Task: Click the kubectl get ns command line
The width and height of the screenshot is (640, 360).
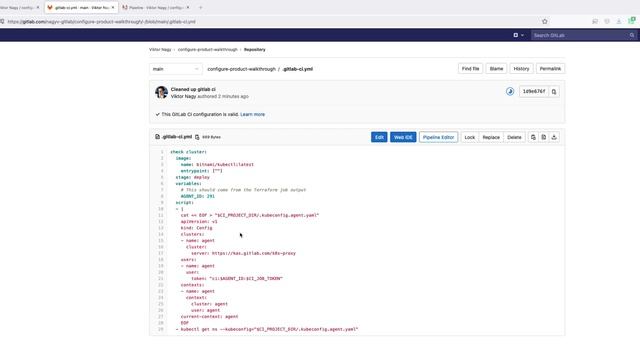Action: tap(267, 329)
